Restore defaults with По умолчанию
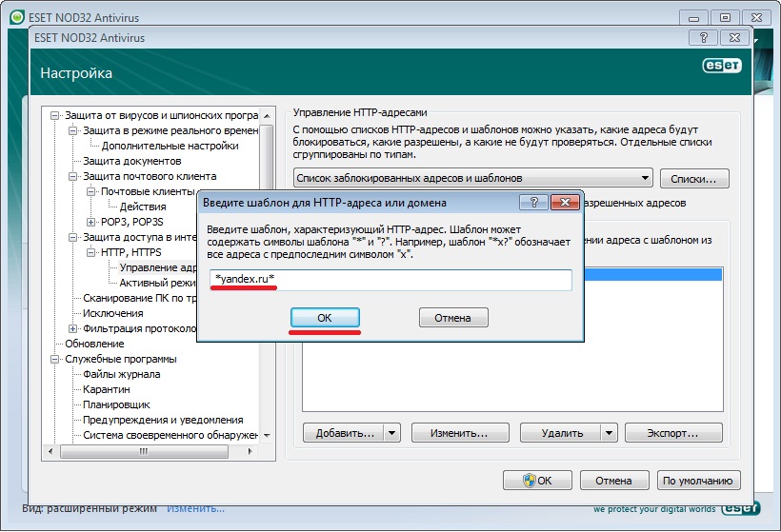Image resolution: width=781 pixels, height=532 pixels. [698, 481]
